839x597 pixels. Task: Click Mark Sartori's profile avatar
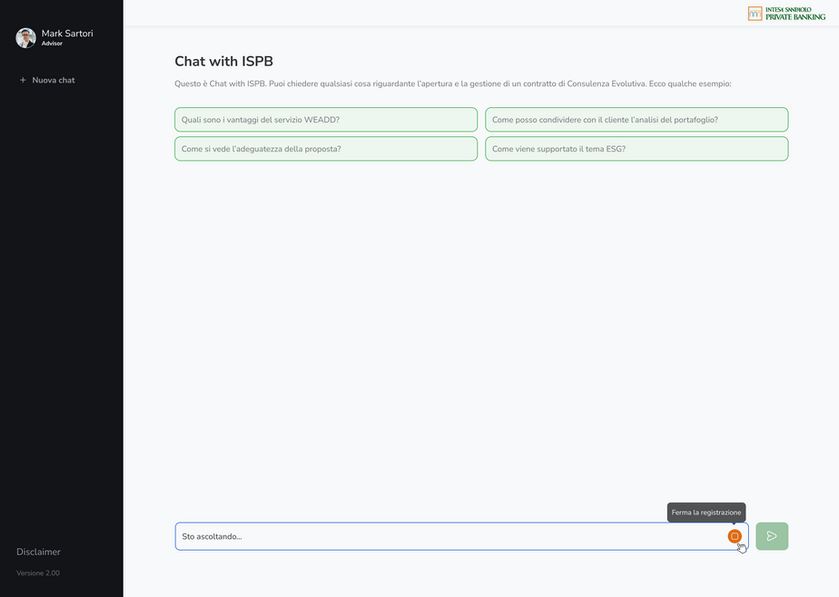25,38
